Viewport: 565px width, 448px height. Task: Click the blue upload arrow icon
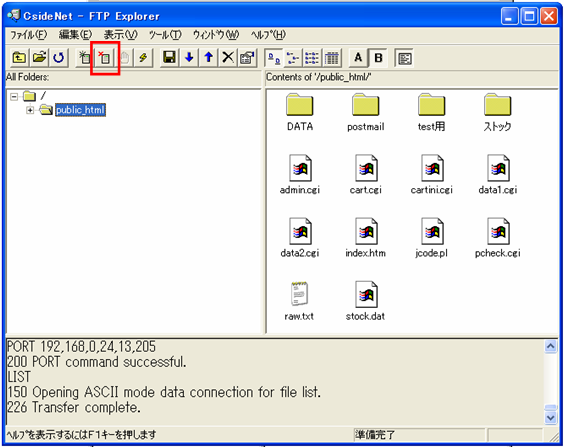(209, 58)
